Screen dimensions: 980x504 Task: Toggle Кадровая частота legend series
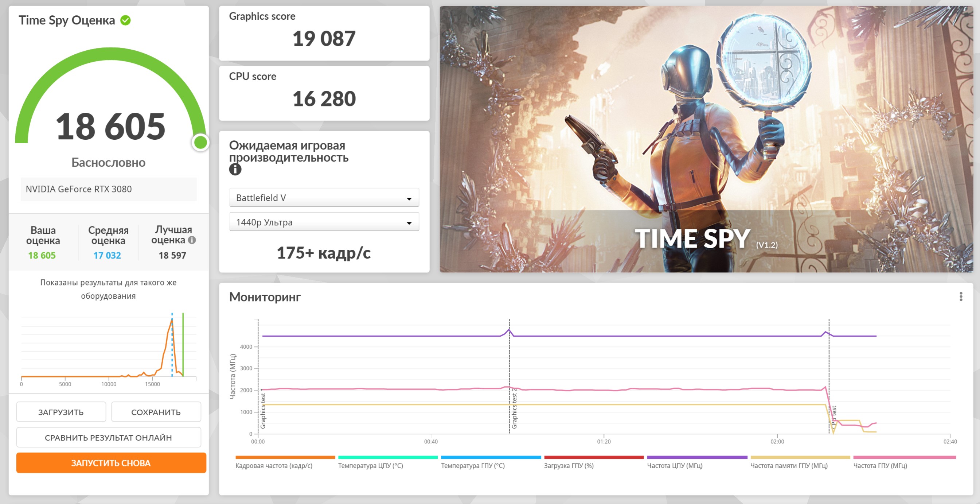pos(274,465)
